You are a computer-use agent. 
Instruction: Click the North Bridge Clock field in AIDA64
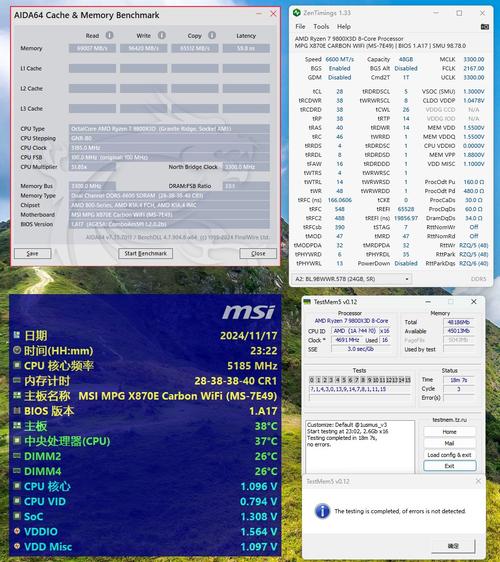(x=246, y=167)
